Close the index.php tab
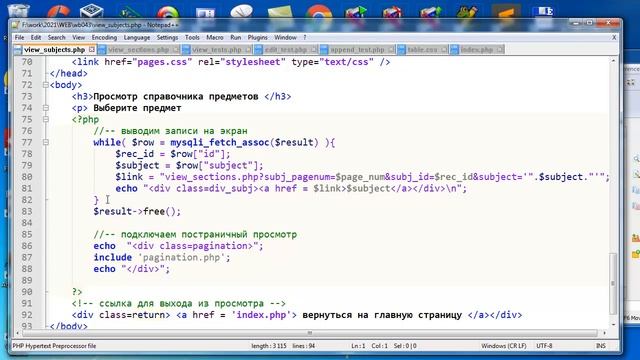Image resolution: width=640 pixels, height=360 pixels. coord(500,49)
